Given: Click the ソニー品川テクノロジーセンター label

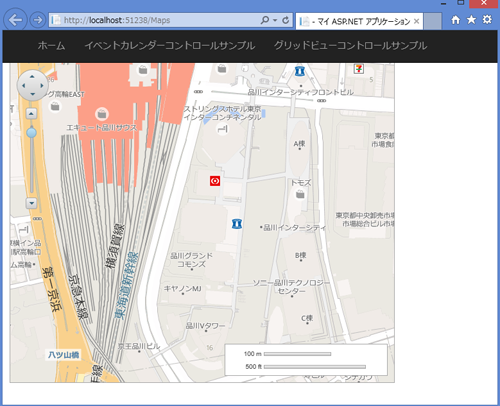Looking at the screenshot, I should tap(291, 287).
